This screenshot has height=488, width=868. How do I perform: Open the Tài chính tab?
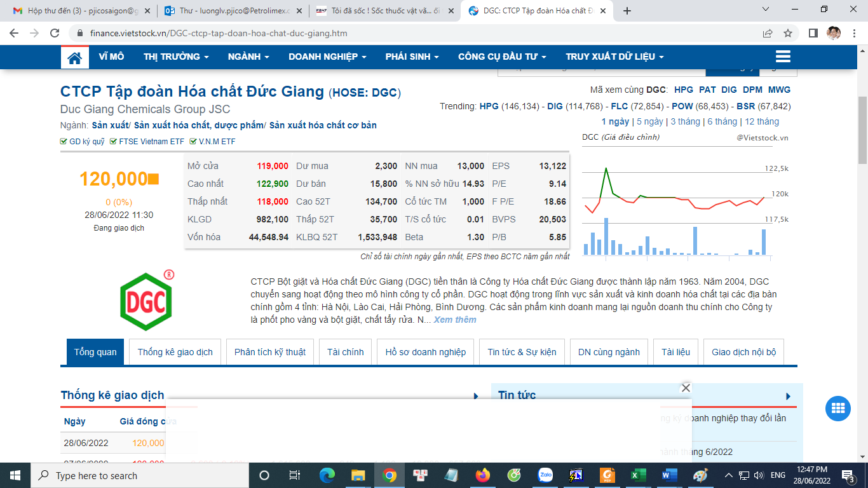[346, 352]
